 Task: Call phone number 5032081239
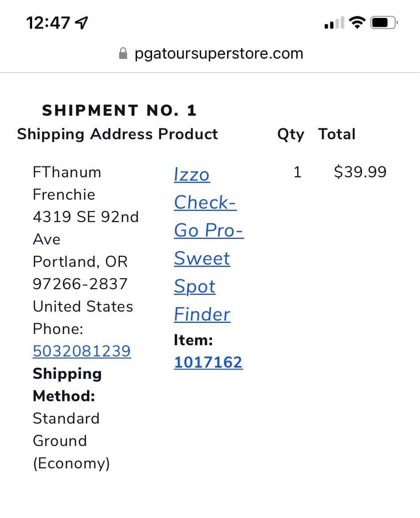[x=82, y=351]
